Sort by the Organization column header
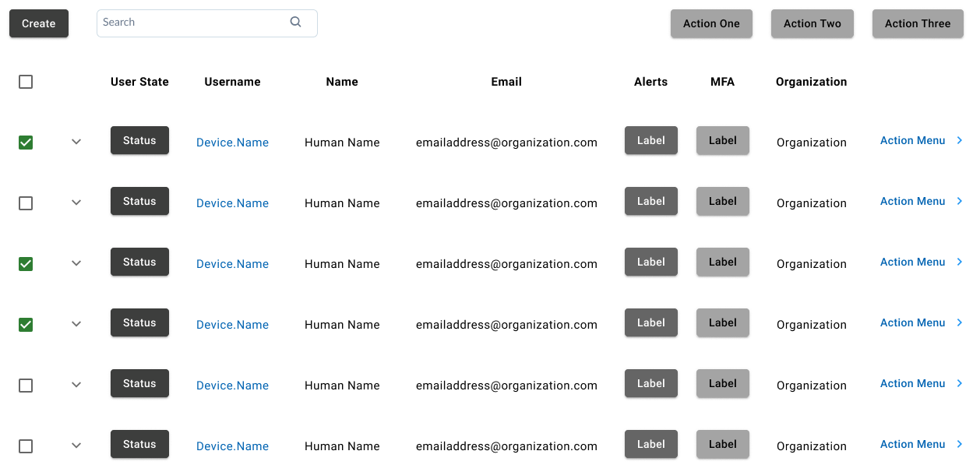The image size is (980, 472). [811, 82]
